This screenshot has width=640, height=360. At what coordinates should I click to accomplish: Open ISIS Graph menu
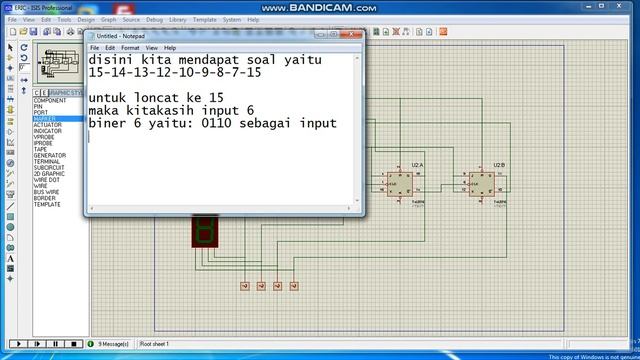109,20
